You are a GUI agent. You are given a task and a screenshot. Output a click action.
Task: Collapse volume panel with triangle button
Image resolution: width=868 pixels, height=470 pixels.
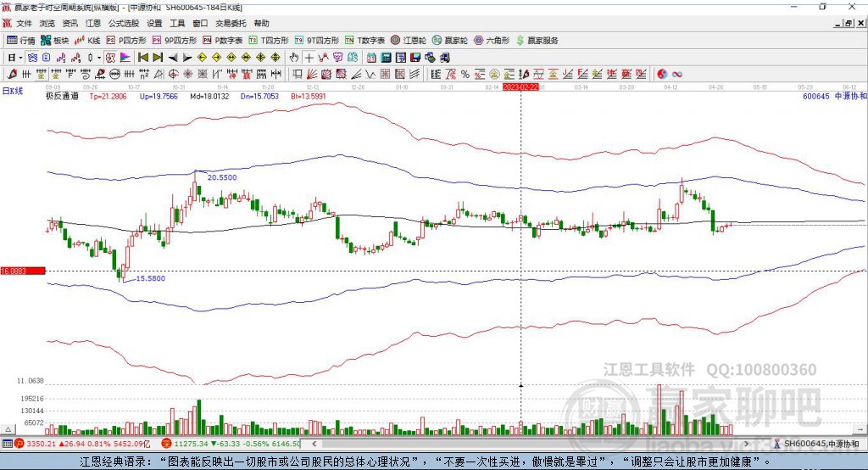(8, 429)
